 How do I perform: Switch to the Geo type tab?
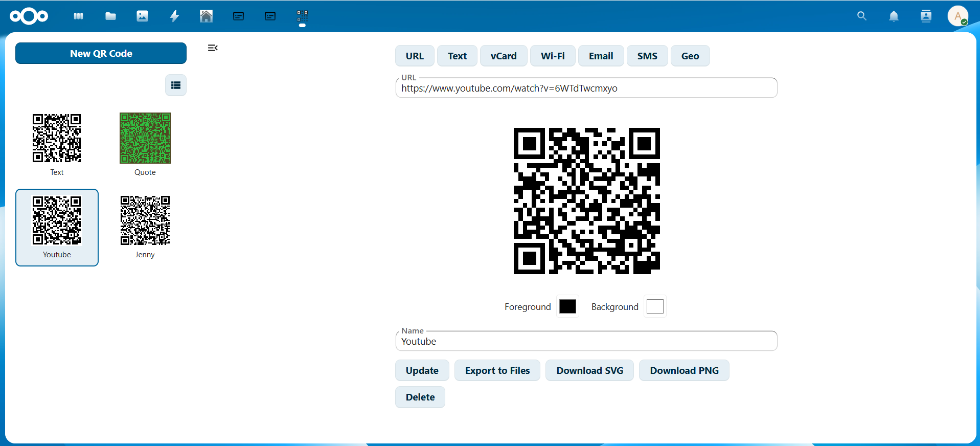click(x=690, y=56)
